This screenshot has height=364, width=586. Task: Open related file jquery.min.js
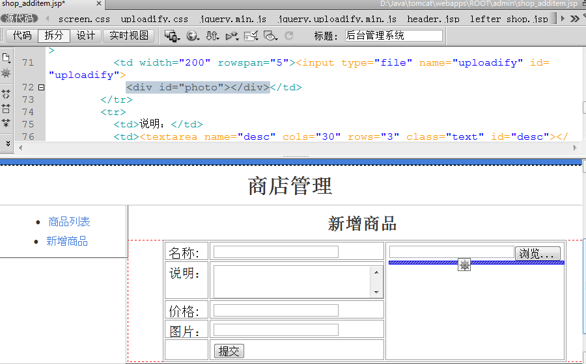pyautogui.click(x=233, y=19)
